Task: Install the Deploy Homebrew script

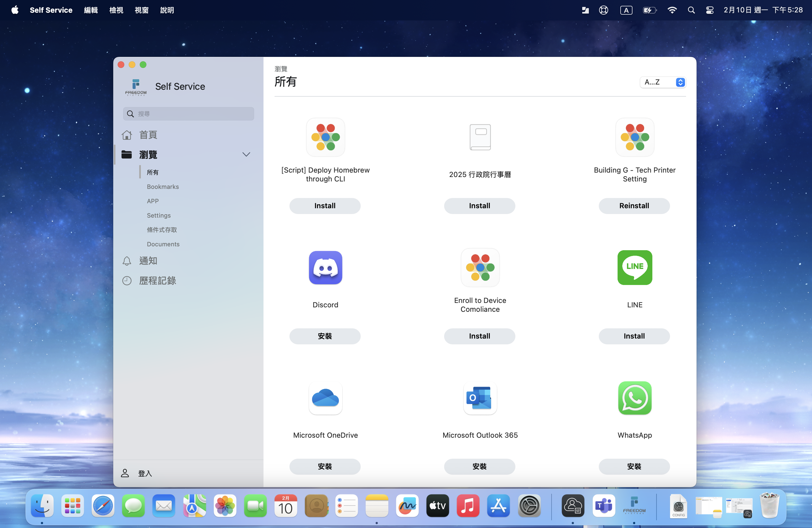Action: click(x=325, y=206)
